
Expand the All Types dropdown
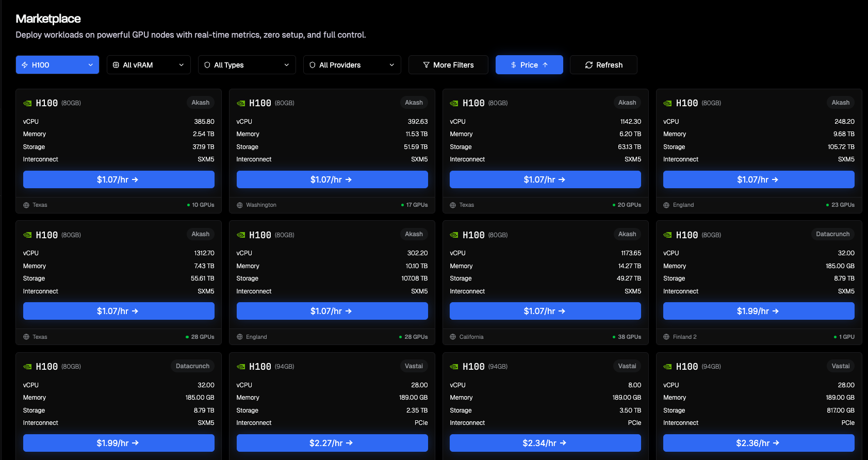tap(247, 65)
